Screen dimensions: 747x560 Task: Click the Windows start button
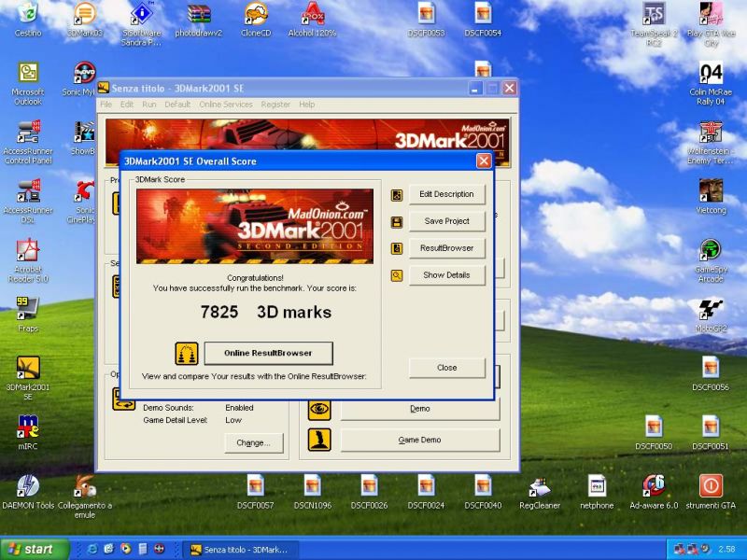click(x=35, y=549)
